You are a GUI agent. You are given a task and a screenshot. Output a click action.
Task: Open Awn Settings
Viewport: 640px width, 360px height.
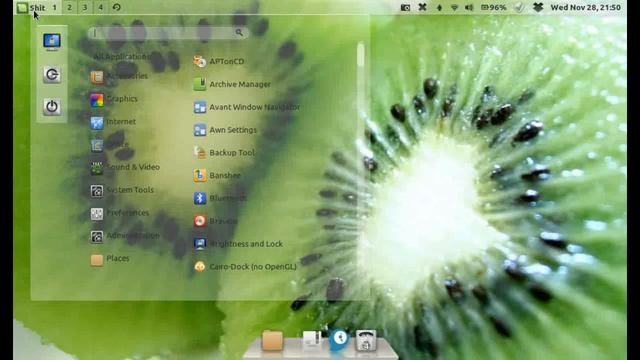(x=225, y=130)
